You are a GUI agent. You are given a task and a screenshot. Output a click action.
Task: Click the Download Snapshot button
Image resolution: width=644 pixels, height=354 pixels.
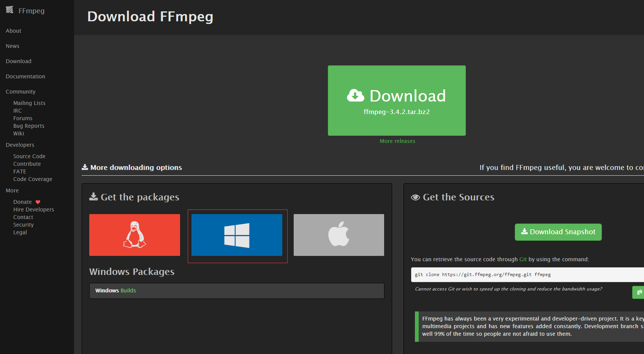click(558, 232)
